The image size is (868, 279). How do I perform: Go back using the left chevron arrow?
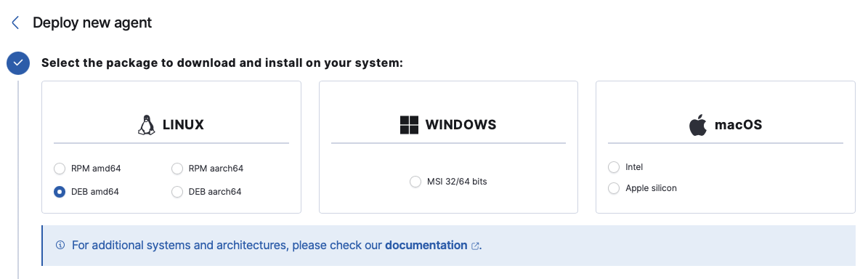tap(15, 23)
